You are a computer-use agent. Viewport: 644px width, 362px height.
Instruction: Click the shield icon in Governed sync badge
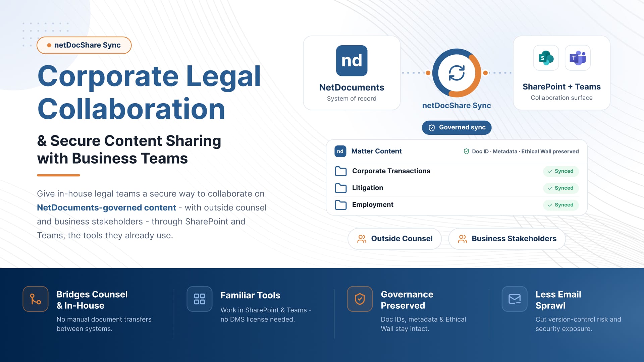point(432,128)
